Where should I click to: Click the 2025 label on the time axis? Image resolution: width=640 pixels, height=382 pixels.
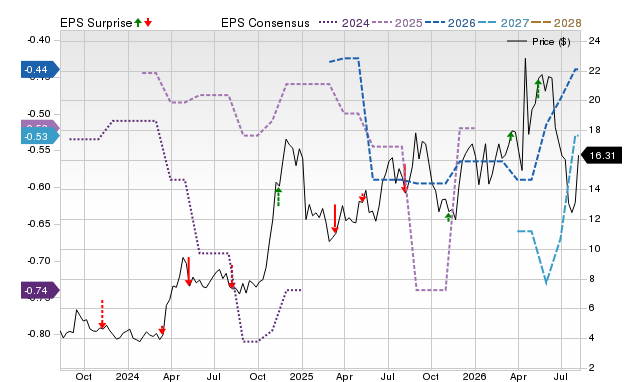301,376
